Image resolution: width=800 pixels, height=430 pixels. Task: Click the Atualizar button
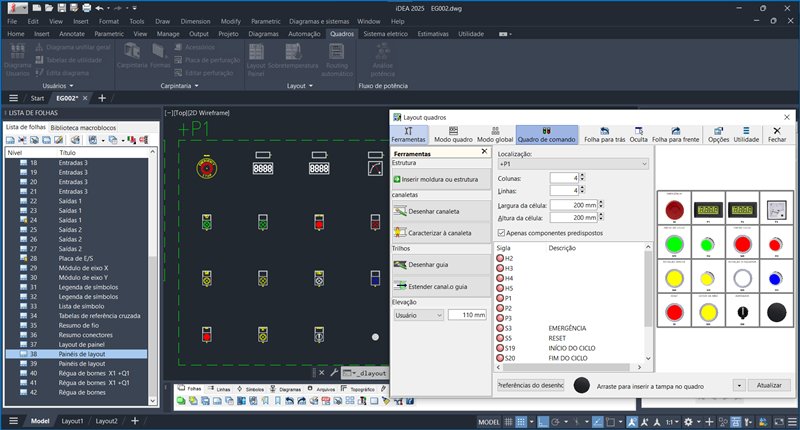[x=769, y=385]
